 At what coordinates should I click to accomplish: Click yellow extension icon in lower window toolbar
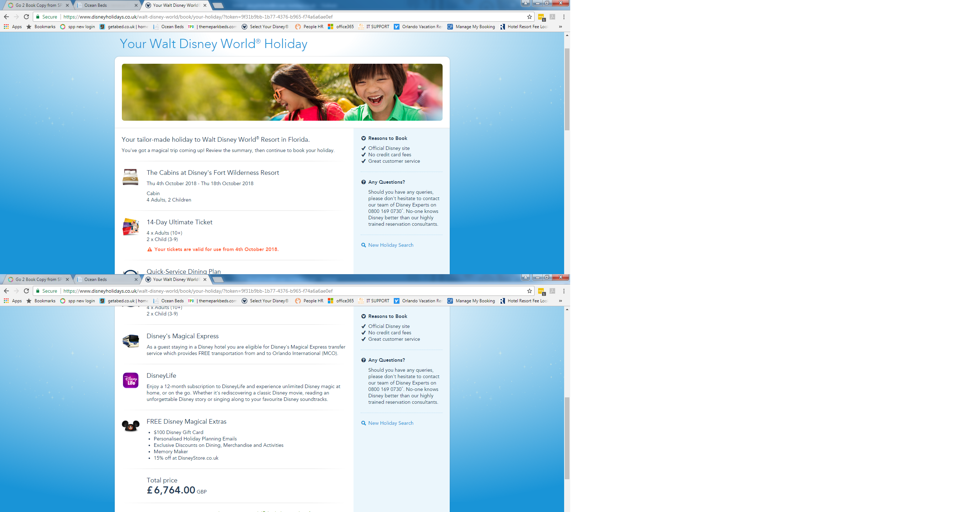point(541,291)
